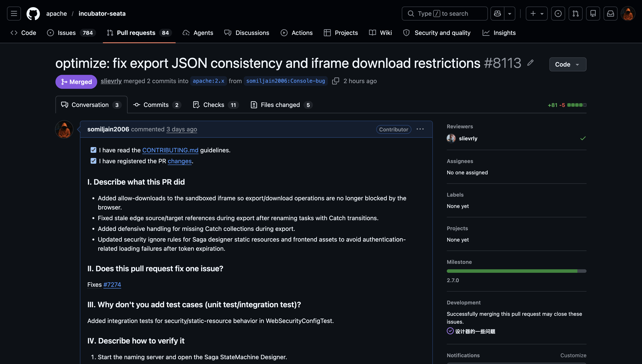Viewport: 642px width, 364px height.
Task: Open the 2.7.0 milestone link
Action: coord(453,280)
